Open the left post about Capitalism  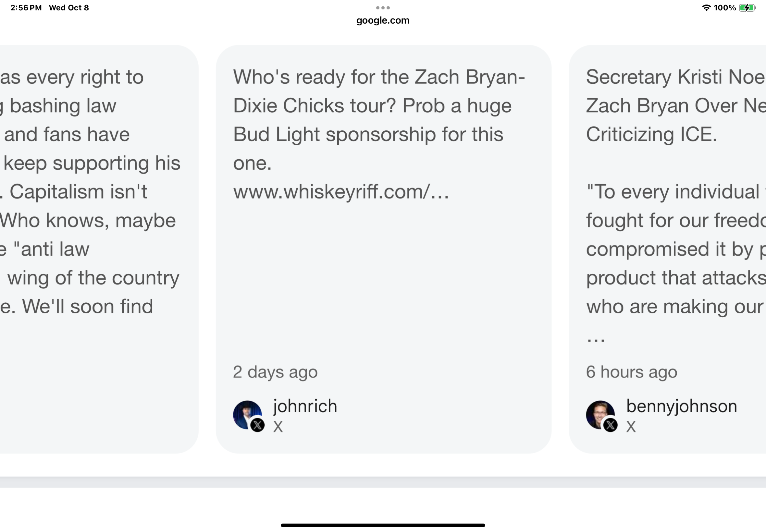click(90, 191)
